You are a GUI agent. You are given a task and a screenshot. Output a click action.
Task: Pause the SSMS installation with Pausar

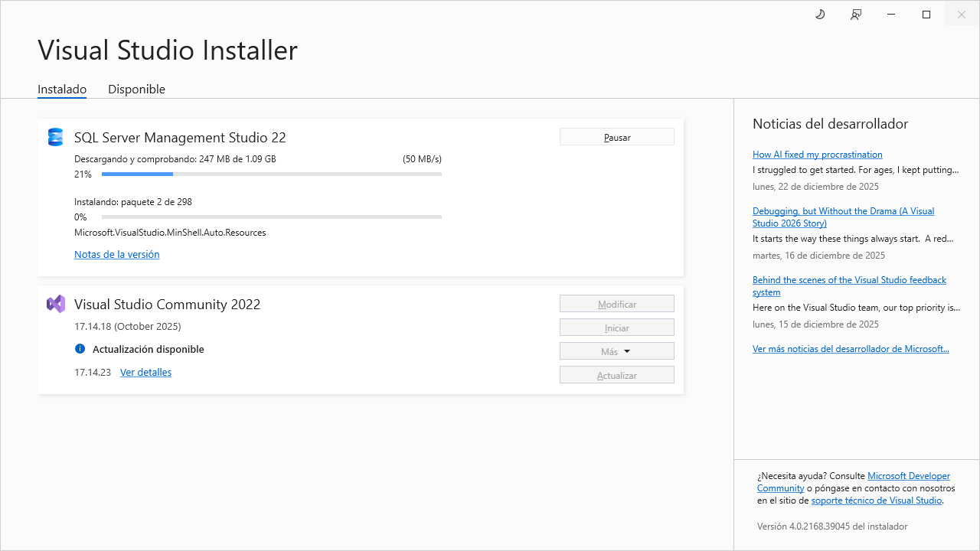[x=617, y=137]
